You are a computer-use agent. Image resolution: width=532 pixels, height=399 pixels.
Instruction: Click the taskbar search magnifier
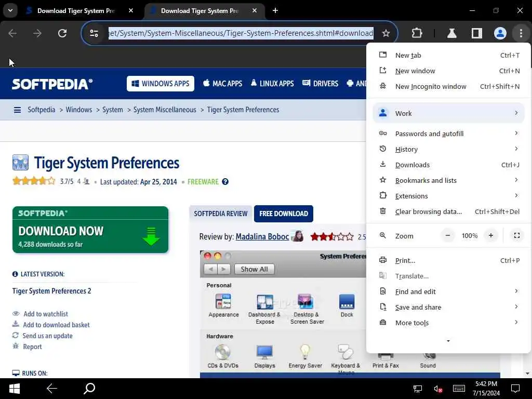coord(89,389)
